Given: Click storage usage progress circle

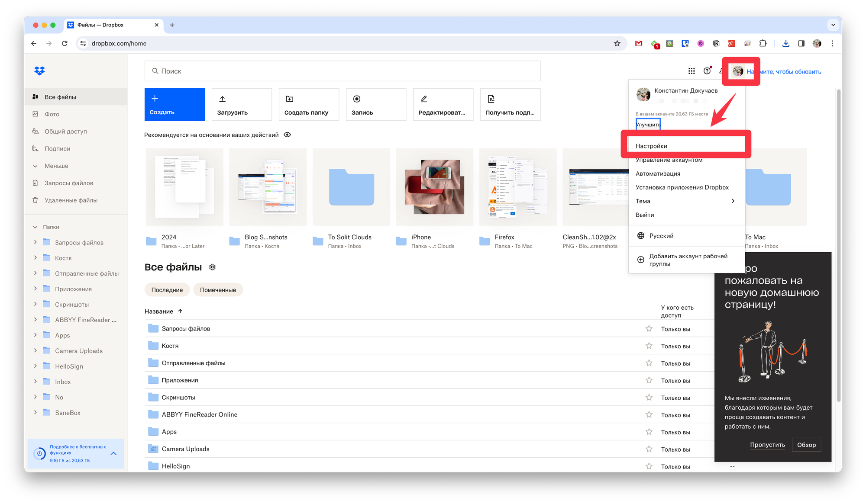Looking at the screenshot, I should click(x=39, y=453).
